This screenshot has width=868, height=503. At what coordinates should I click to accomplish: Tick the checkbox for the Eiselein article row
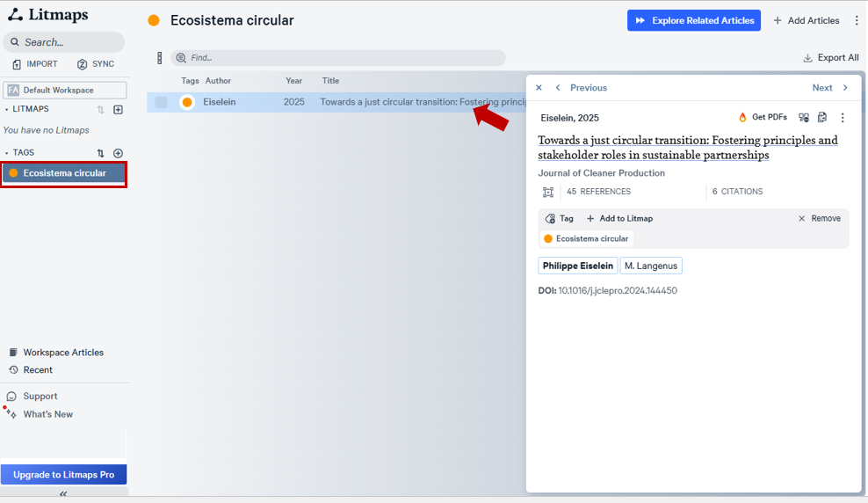pyautogui.click(x=161, y=102)
